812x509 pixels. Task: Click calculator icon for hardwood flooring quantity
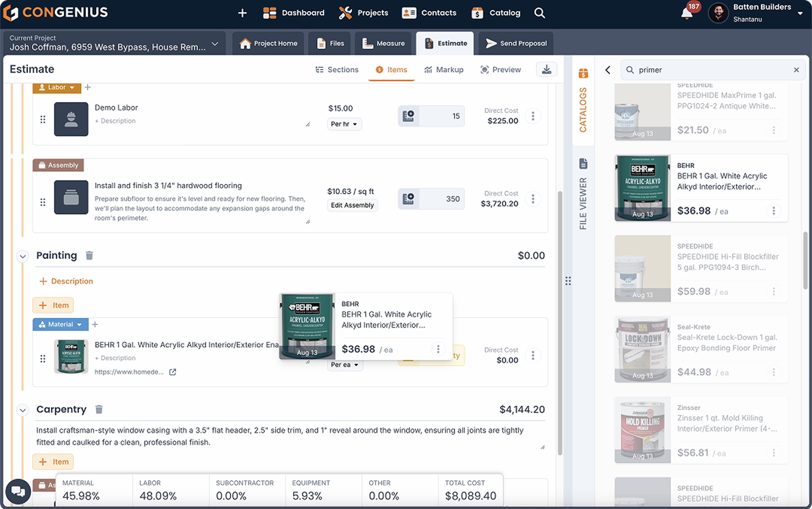(x=408, y=198)
